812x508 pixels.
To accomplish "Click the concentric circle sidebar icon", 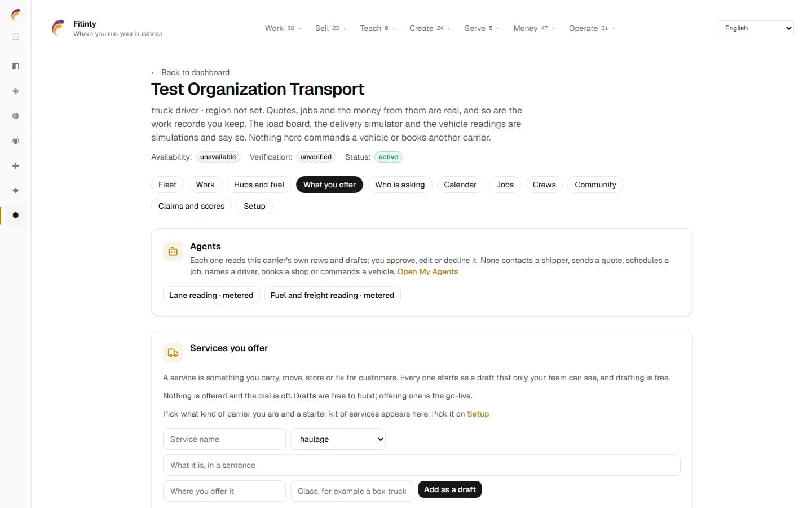I will coord(16,141).
